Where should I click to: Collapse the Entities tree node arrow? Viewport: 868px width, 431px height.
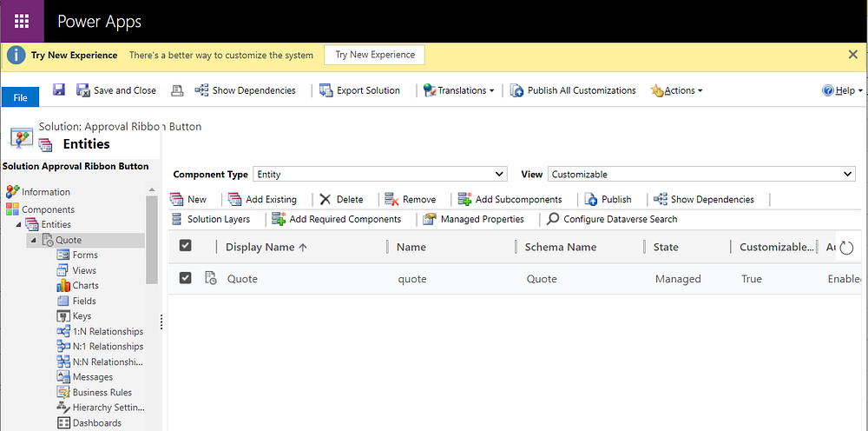click(18, 224)
